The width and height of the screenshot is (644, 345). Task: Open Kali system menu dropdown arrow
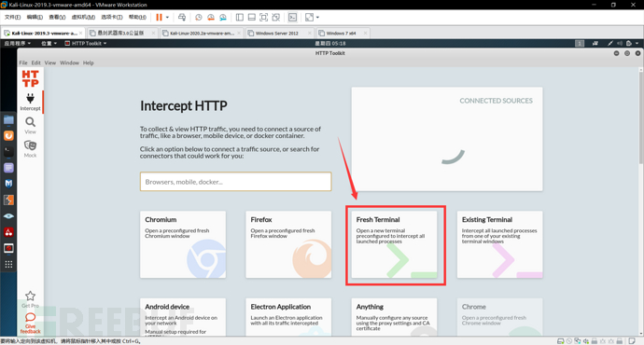point(637,43)
